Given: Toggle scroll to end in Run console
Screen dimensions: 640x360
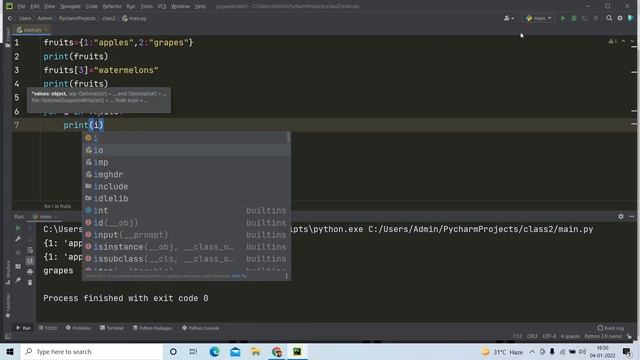Looking at the screenshot, I should [30, 261].
